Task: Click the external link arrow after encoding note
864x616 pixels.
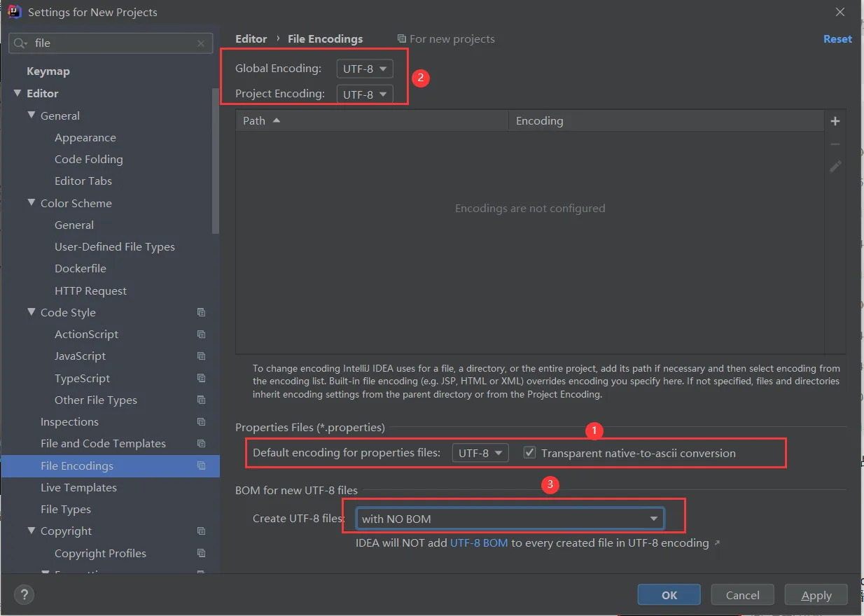Action: (717, 543)
